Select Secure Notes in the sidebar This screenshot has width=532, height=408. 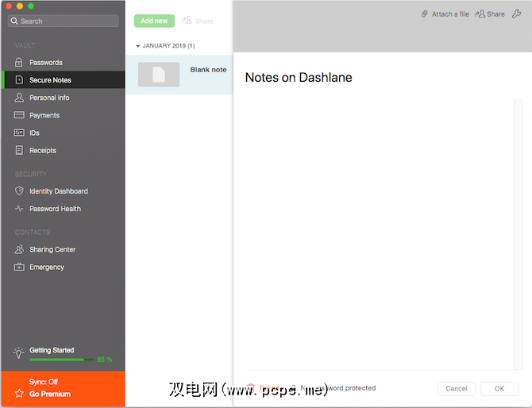coord(63,80)
